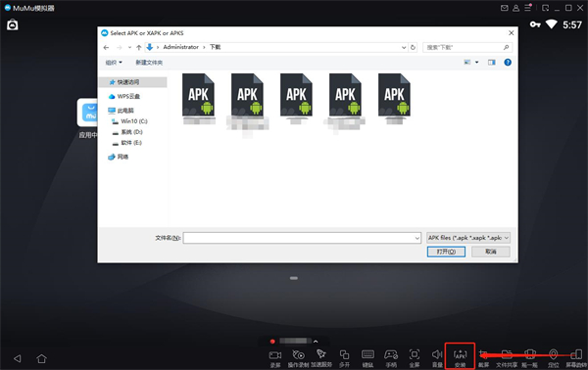Viewport: 588px width, 370px height.
Task: Expand the 文件名 filename combo dropdown
Action: [417, 238]
